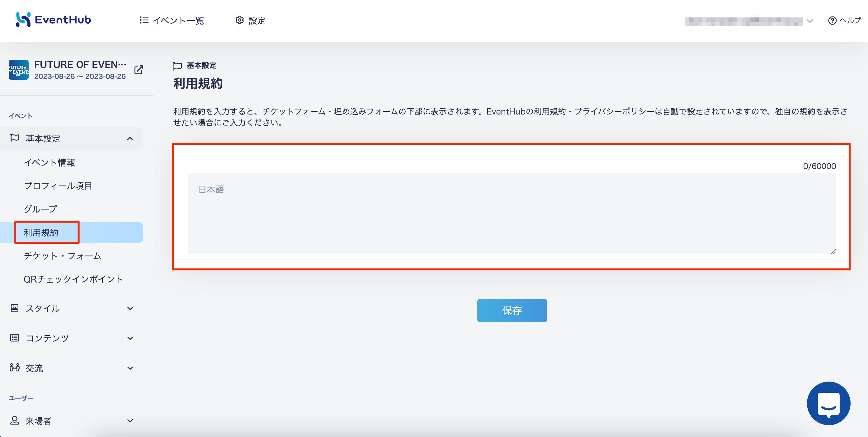Click the 来場者 sidebar item
This screenshot has height=437, width=868.
pyautogui.click(x=71, y=421)
